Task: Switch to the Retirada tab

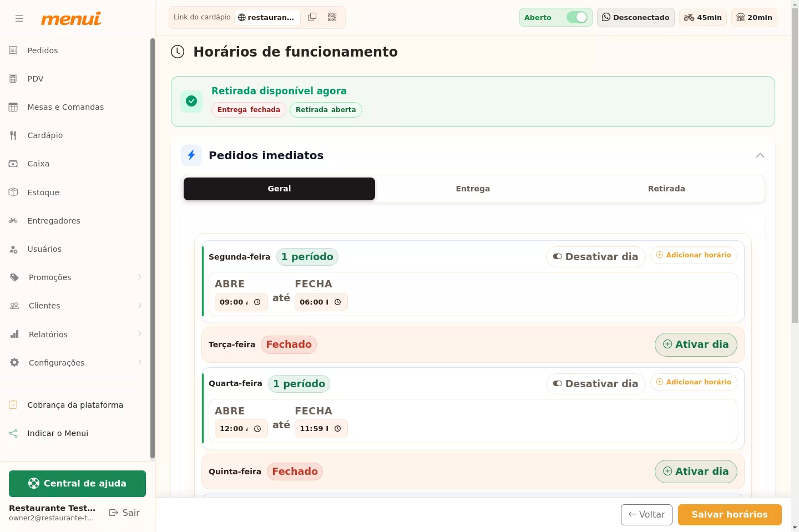Action: pyautogui.click(x=666, y=189)
